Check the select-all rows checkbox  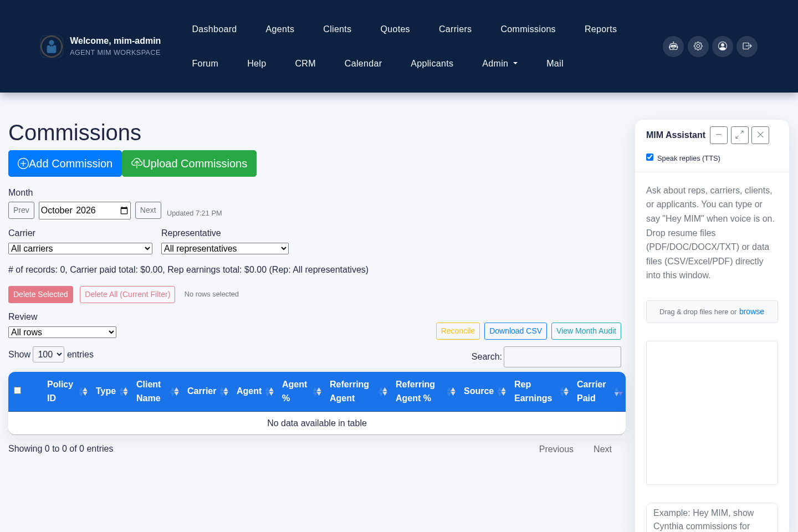pos(18,391)
